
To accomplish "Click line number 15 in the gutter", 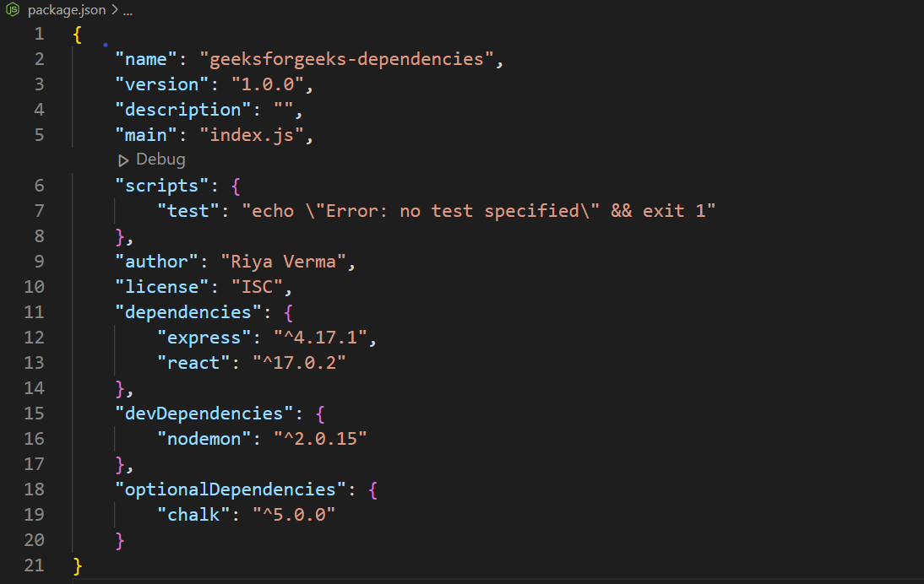I will click(35, 413).
